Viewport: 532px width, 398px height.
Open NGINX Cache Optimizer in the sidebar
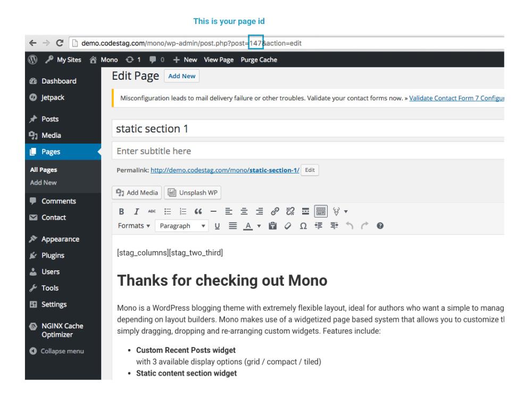[63, 330]
